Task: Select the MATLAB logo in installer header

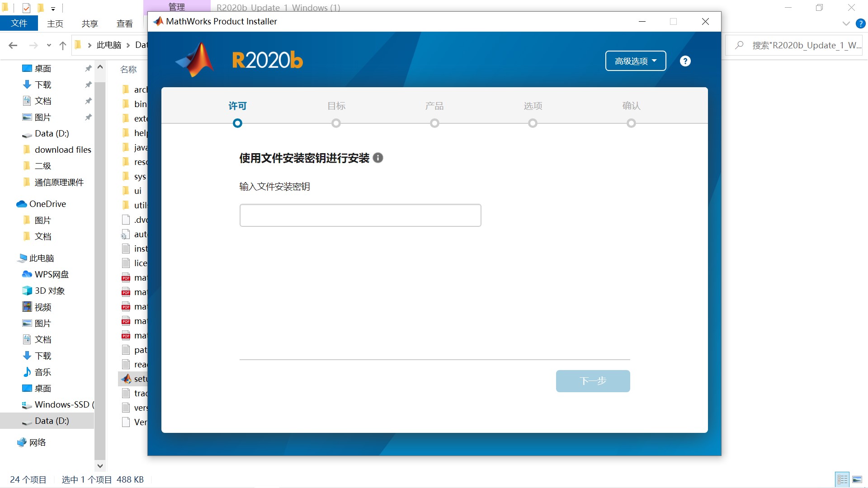Action: (x=195, y=60)
